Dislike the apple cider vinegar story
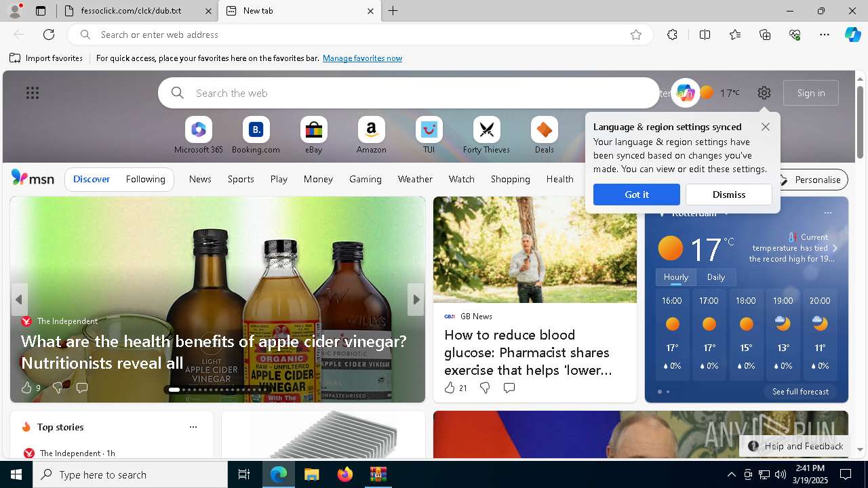The image size is (868, 488). point(58,388)
